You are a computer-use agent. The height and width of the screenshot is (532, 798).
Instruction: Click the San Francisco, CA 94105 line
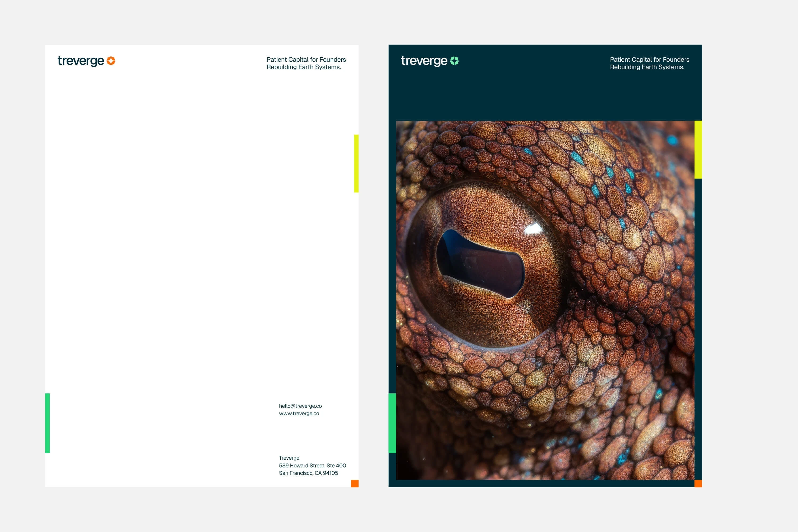pyautogui.click(x=308, y=473)
